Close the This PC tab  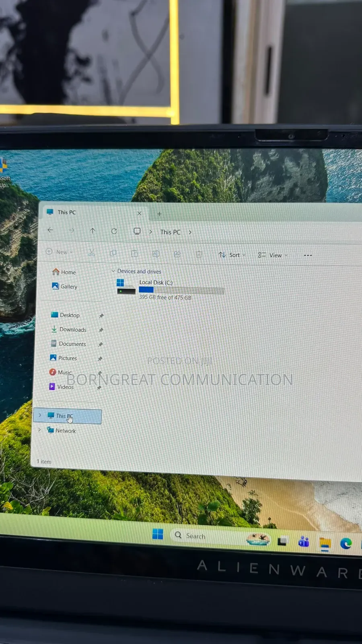click(139, 213)
